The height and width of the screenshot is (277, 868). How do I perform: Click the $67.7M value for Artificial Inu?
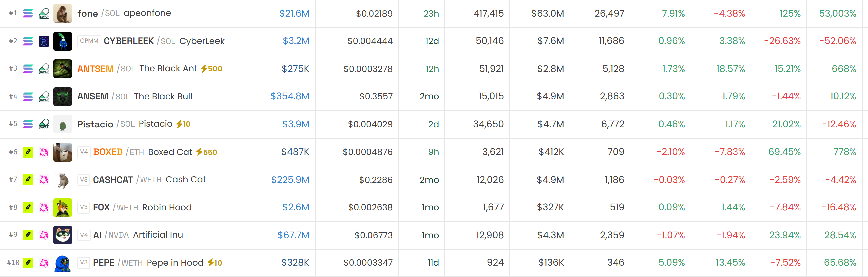pos(293,235)
